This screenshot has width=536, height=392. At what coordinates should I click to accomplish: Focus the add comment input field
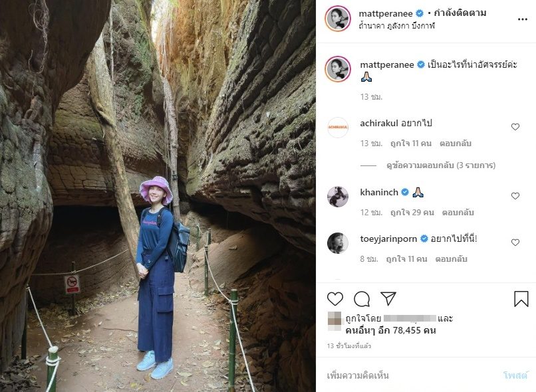click(x=410, y=375)
